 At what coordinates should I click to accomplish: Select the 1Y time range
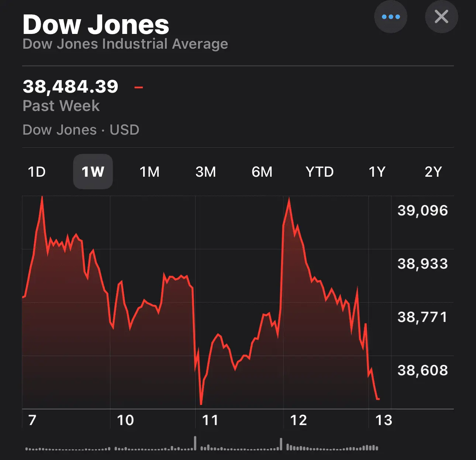[377, 172]
